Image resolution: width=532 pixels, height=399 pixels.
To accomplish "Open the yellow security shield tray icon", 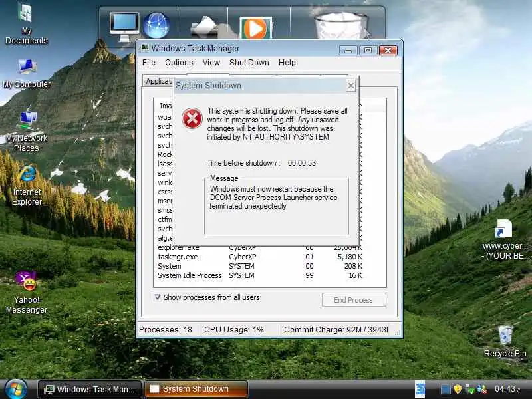I will 458,389.
